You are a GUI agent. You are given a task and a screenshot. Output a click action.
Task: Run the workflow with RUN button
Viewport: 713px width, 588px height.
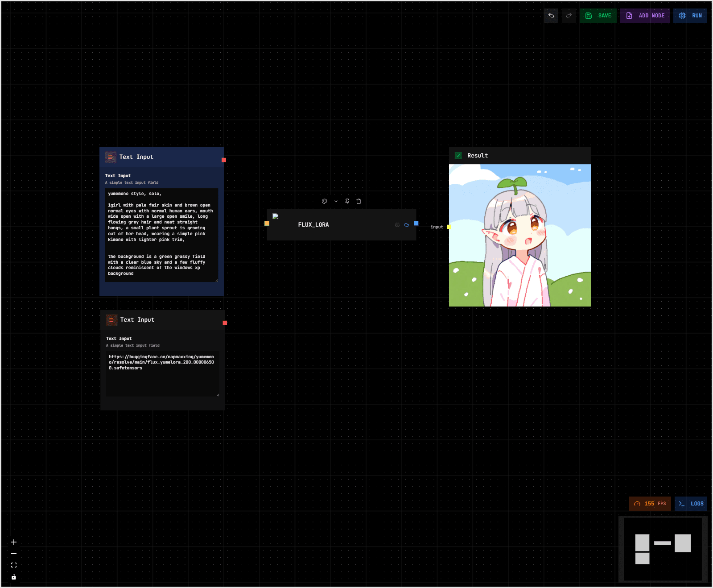690,16
